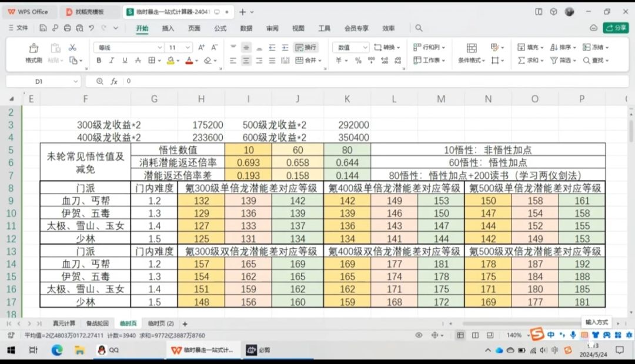Viewport: 635px width, 364px height.
Task: Click the percent style icon
Action: [x=358, y=61]
